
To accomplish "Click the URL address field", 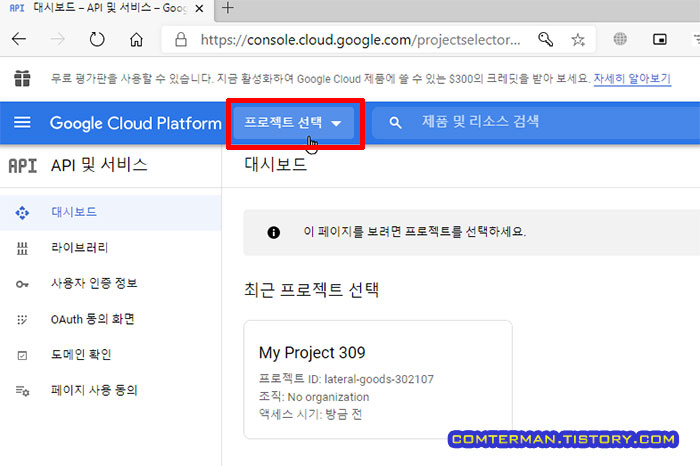I will (x=360, y=40).
